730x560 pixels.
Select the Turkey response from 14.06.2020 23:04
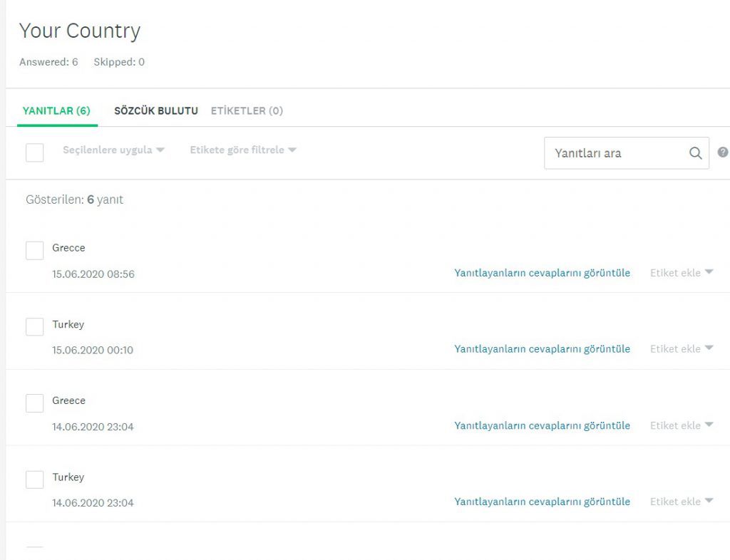tap(34, 479)
